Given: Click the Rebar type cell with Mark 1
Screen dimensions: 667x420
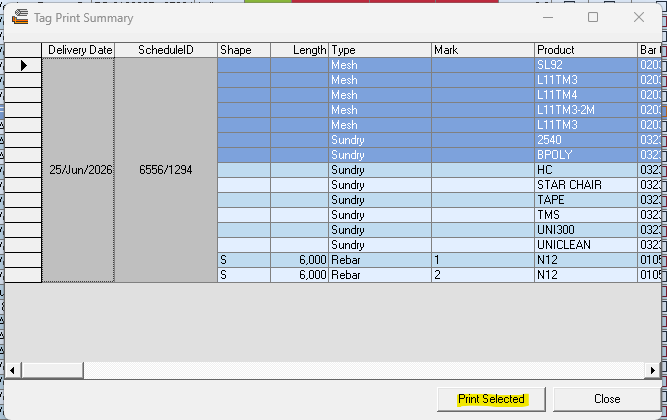Looking at the screenshot, I should pos(380,260).
